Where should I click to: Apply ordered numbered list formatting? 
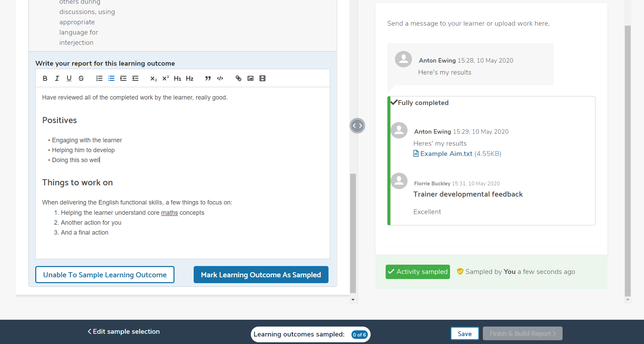[x=99, y=78]
